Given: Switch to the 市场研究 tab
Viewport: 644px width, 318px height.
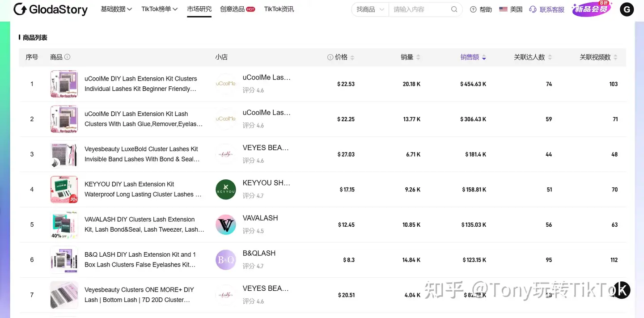Looking at the screenshot, I should (199, 9).
